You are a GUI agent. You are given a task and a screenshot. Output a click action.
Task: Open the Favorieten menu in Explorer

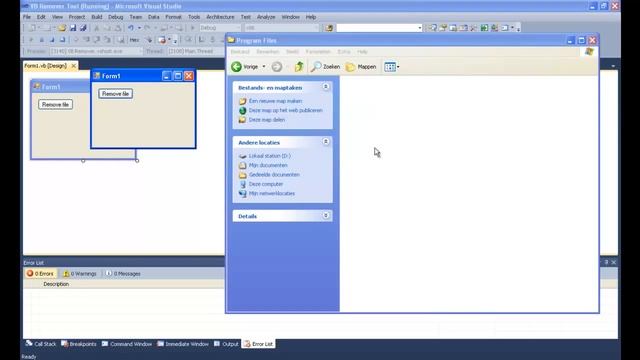tap(318, 52)
